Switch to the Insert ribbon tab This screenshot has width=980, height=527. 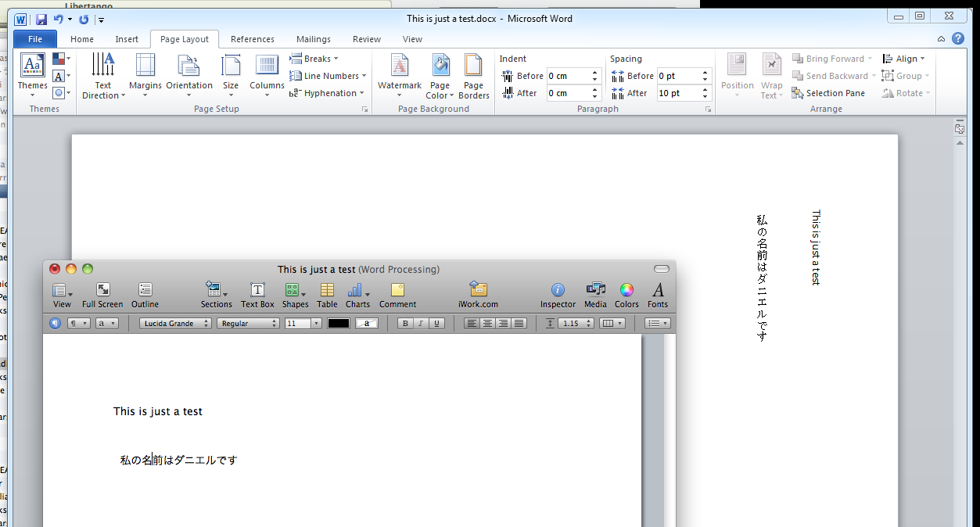coord(127,39)
